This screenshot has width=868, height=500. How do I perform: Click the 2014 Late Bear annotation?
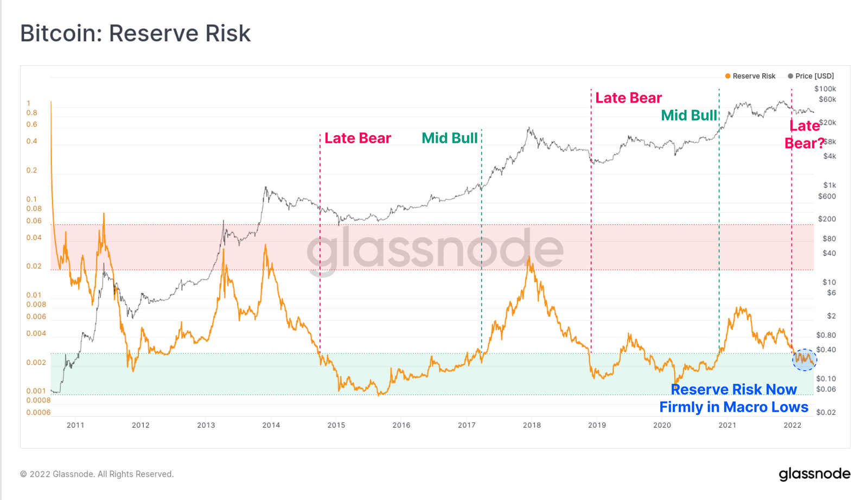[x=358, y=138]
